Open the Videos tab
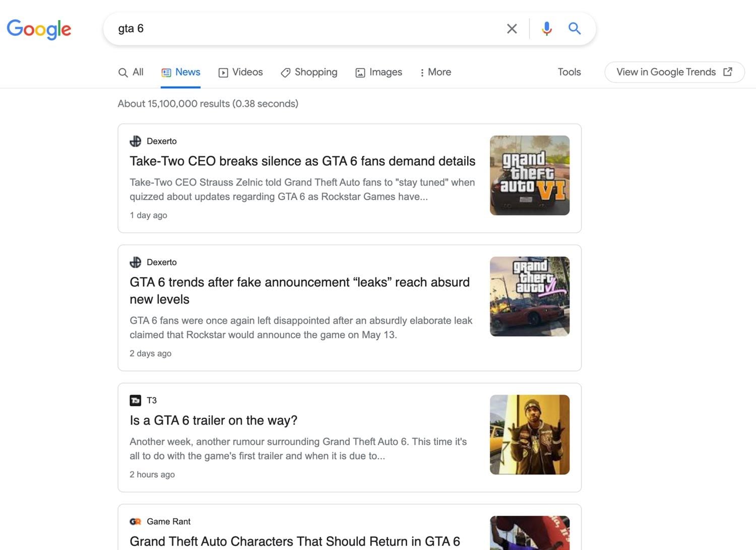This screenshot has height=550, width=756. pyautogui.click(x=240, y=72)
